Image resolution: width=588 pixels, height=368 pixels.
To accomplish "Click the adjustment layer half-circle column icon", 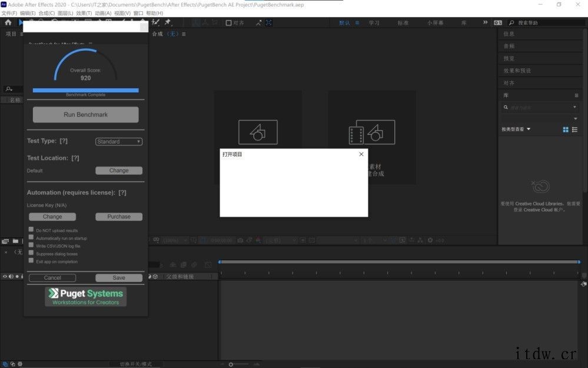I will [150, 277].
